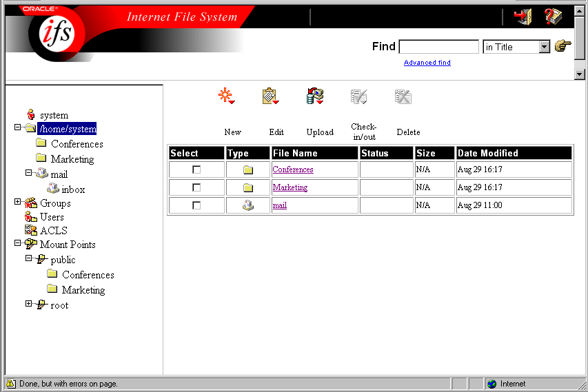
Task: Click mail type icon in table row
Action: point(248,205)
